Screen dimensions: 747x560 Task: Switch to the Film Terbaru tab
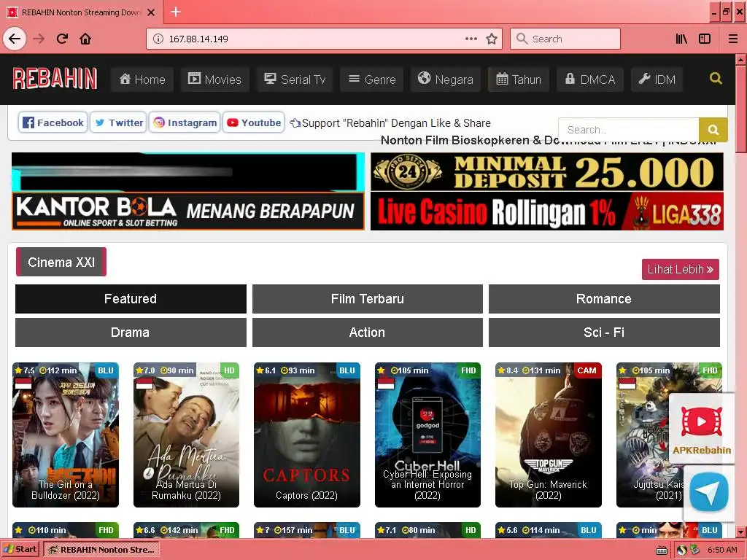(x=368, y=298)
